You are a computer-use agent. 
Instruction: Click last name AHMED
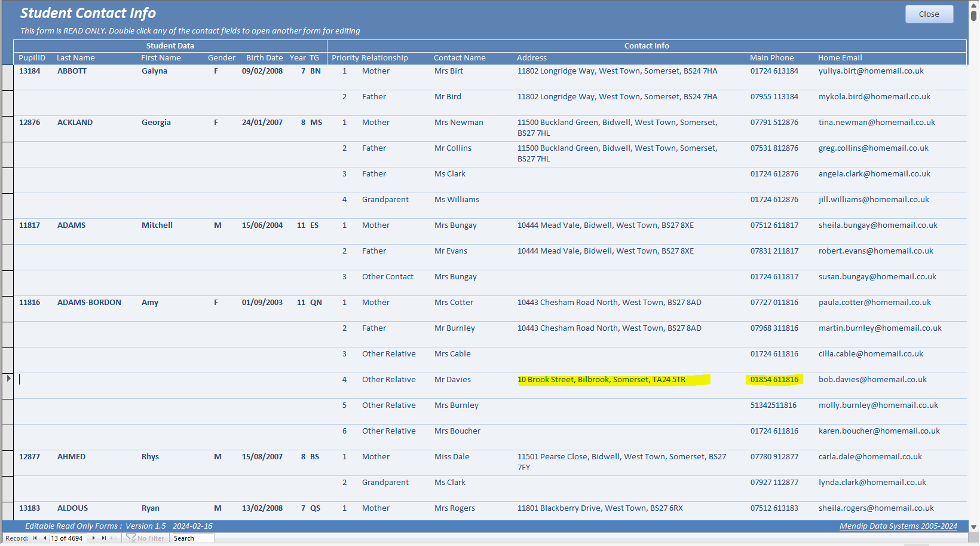(72, 457)
